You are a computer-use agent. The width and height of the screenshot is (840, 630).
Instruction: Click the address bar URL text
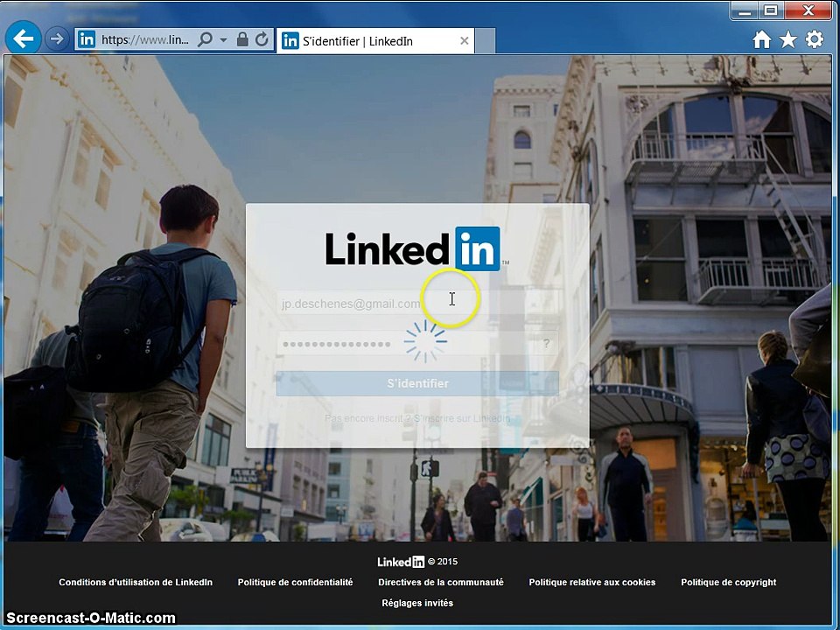coord(144,39)
